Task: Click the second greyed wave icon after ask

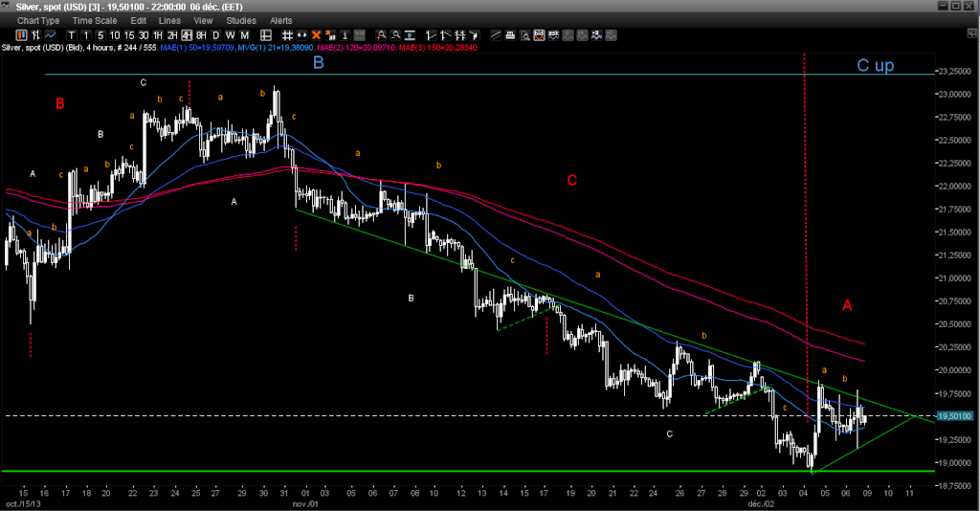Action: (x=582, y=35)
